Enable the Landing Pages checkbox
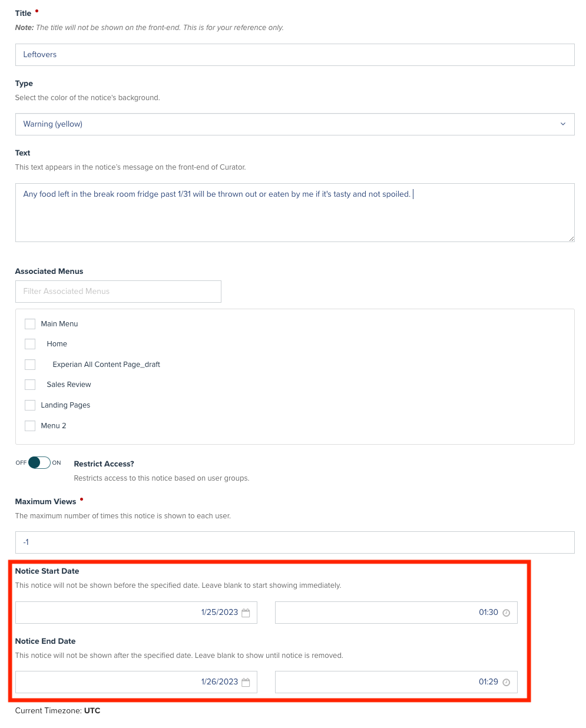 pos(30,405)
